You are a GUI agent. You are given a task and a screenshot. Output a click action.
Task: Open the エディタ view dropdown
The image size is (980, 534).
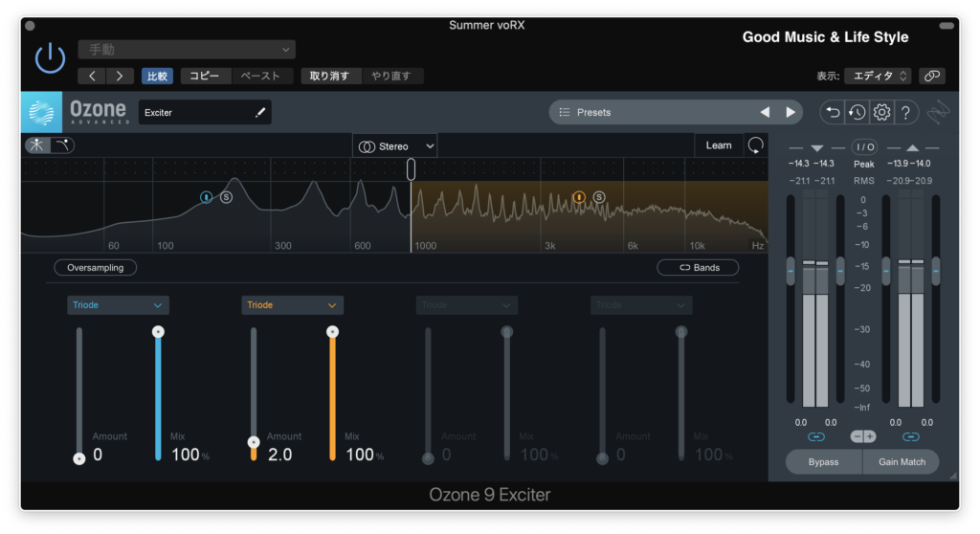[878, 76]
